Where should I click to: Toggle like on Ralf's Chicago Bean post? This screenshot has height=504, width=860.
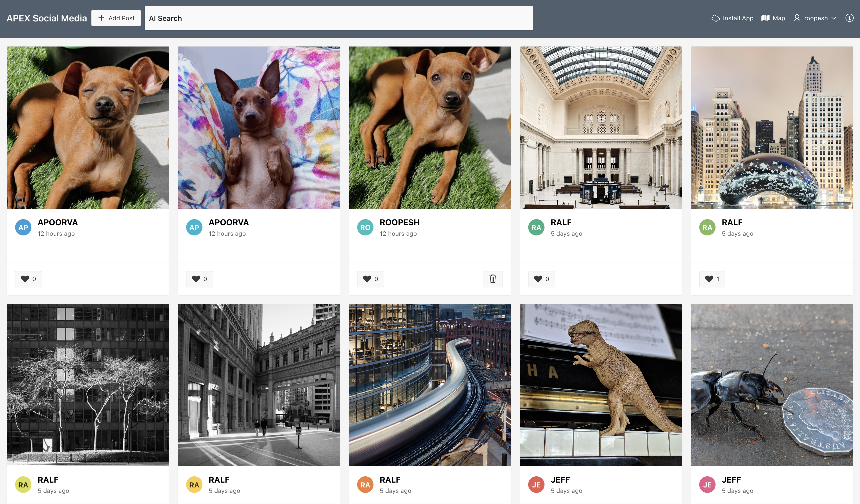click(712, 279)
